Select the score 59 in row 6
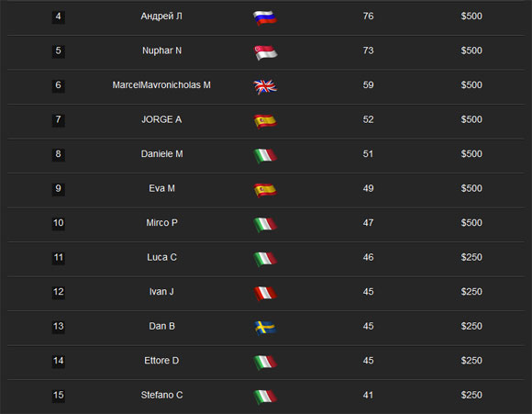Viewport: 532px width, 414px height. (x=368, y=84)
